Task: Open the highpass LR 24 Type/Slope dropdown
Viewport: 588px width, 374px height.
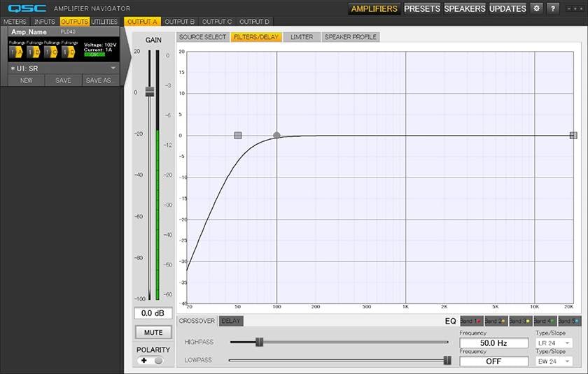Action: point(553,343)
